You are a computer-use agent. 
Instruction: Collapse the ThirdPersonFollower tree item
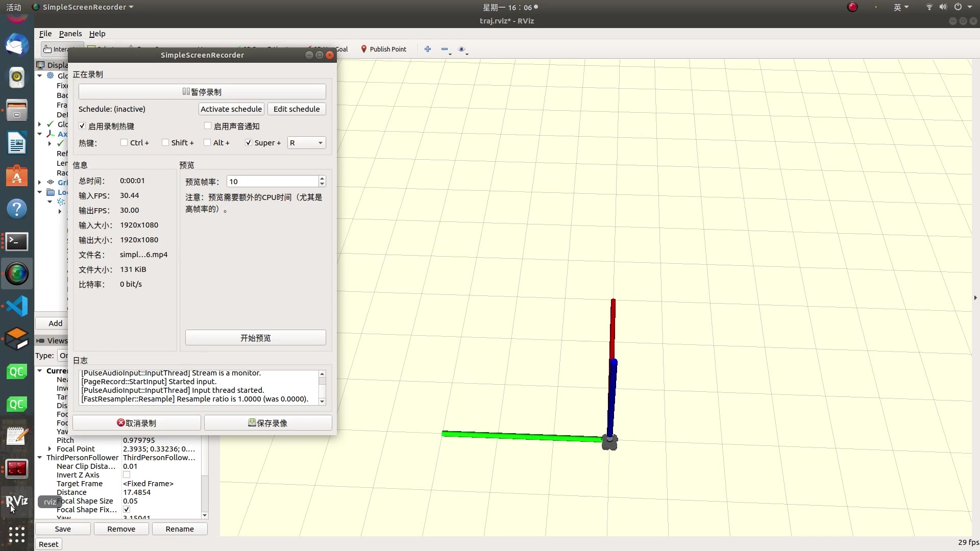coord(40,458)
